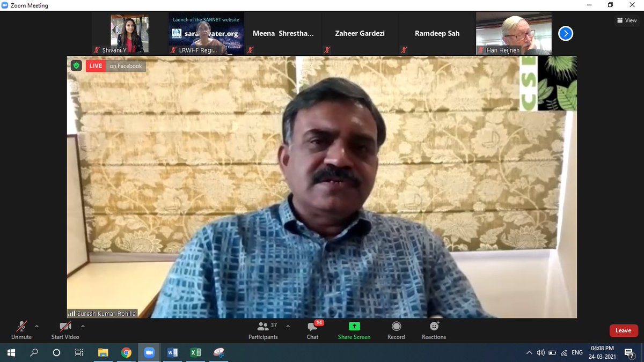Image resolution: width=644 pixels, height=362 pixels.
Task: Select Zaheer Gardezi participant tile
Action: click(x=360, y=34)
